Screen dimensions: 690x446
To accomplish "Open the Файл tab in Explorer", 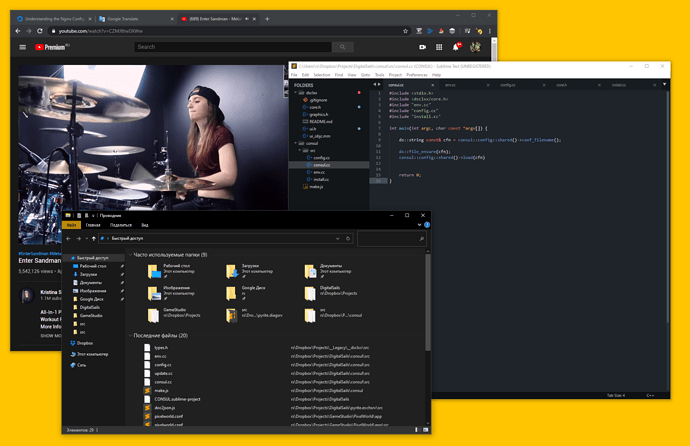I will click(71, 225).
